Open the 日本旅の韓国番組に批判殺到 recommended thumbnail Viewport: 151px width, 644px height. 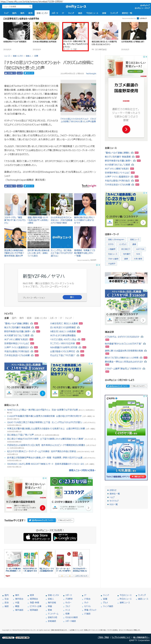pyautogui.click(x=46, y=31)
